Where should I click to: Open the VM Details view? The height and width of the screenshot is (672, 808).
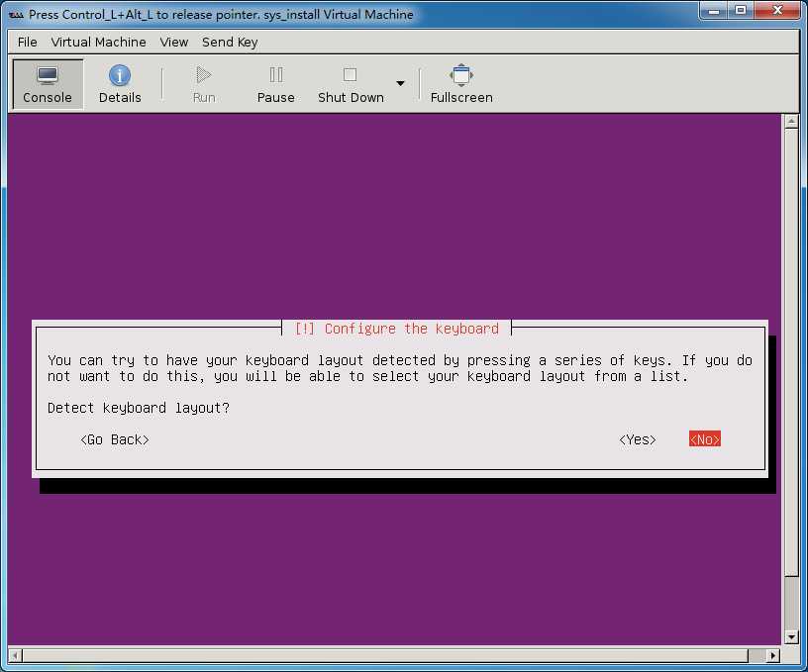click(120, 84)
